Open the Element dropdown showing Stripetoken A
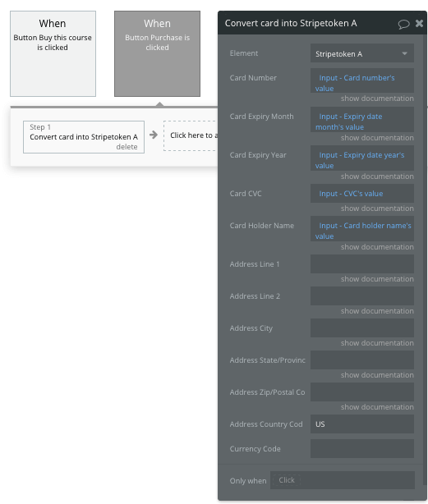This screenshot has width=428, height=504. coord(362,53)
